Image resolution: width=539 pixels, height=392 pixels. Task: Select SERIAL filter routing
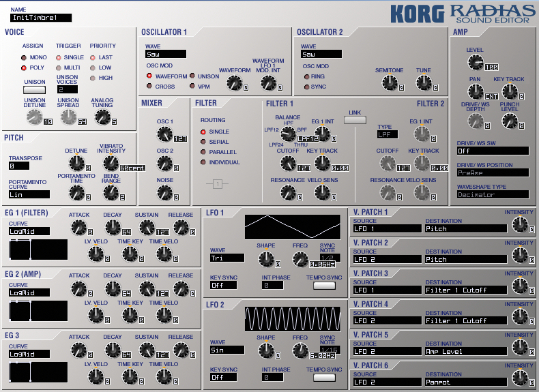[x=203, y=142]
